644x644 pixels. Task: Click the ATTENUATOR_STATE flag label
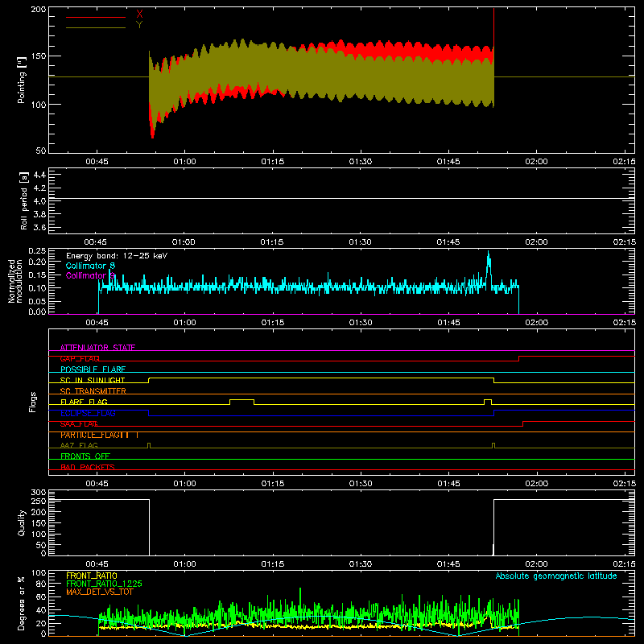pos(97,348)
